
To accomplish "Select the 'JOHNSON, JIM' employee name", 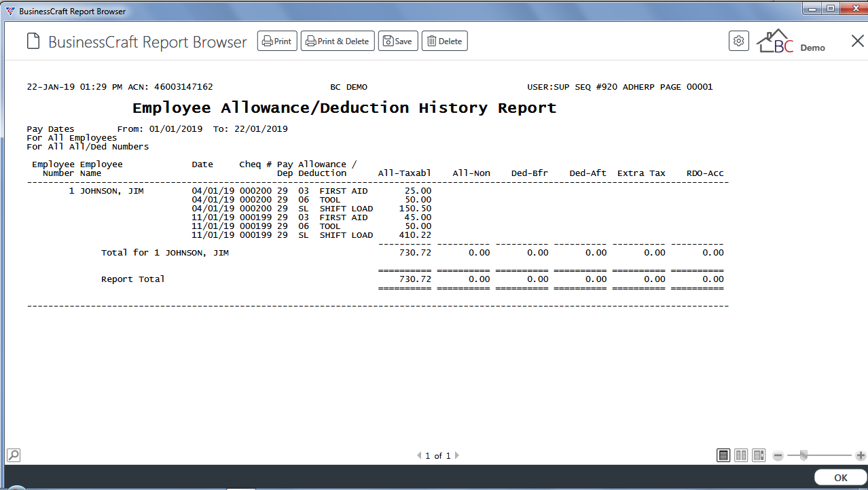I will 112,191.
